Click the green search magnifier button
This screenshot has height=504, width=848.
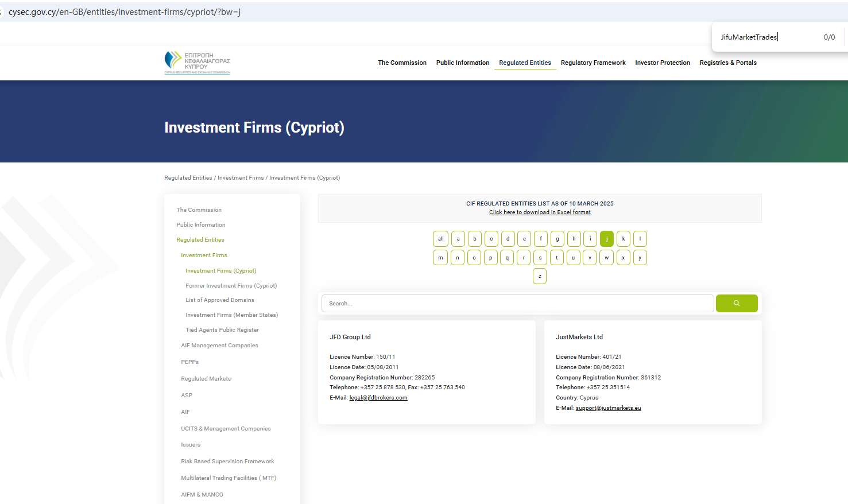pyautogui.click(x=736, y=303)
